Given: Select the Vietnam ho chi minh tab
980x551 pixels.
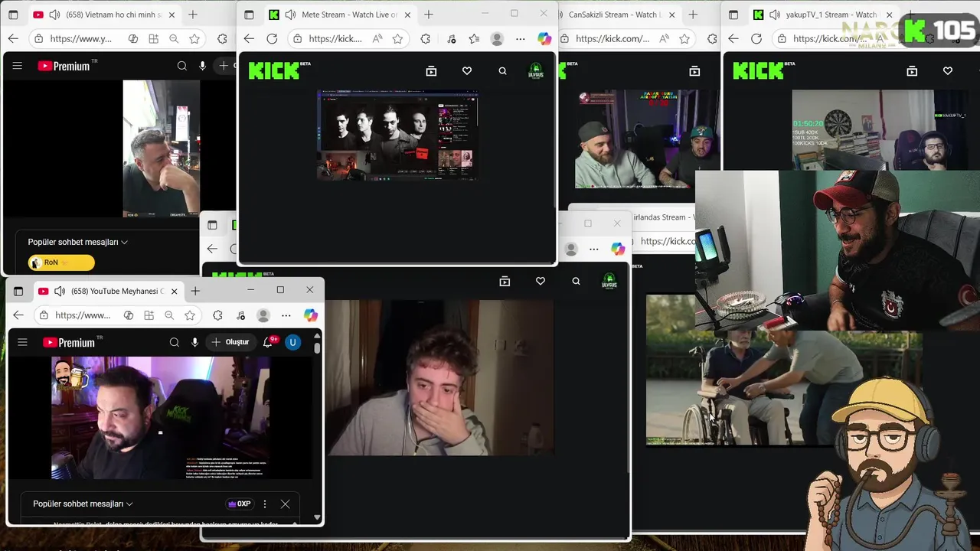Looking at the screenshot, I should (x=104, y=15).
